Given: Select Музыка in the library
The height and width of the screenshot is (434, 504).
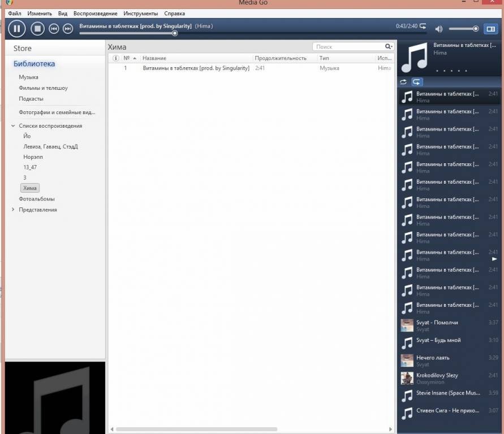Looking at the screenshot, I should tap(28, 77).
